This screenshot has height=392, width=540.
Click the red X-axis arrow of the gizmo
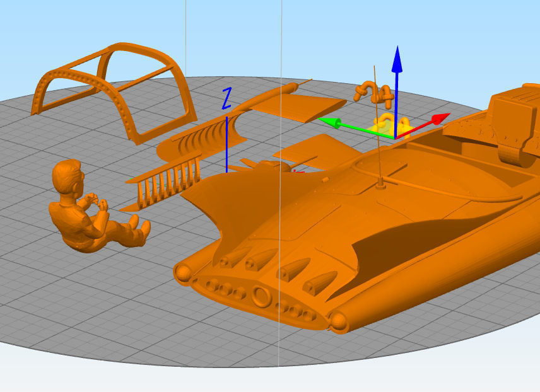[440, 119]
